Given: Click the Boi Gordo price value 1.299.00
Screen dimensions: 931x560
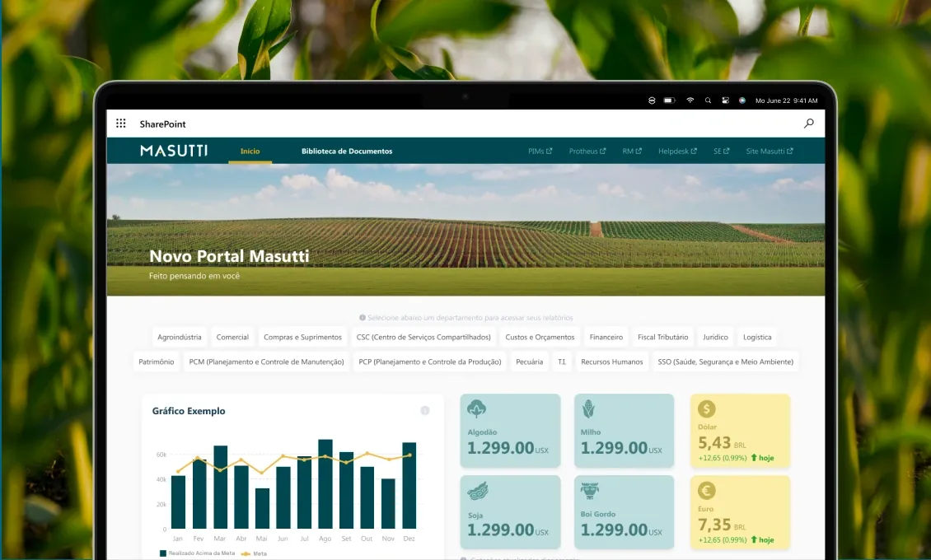Looking at the screenshot, I should 614,530.
